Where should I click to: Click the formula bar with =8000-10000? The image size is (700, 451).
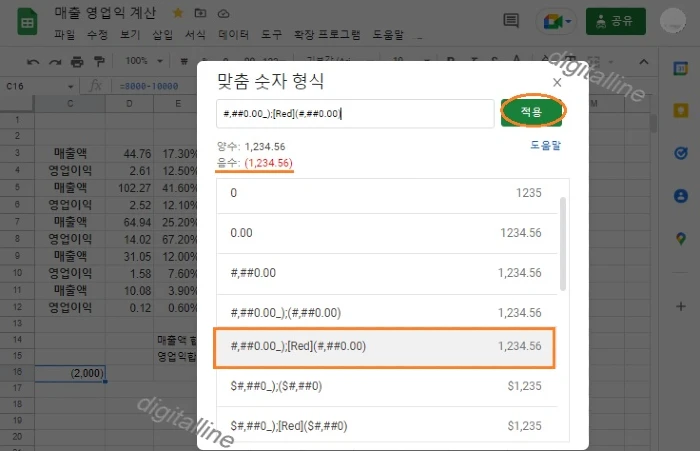pos(150,86)
